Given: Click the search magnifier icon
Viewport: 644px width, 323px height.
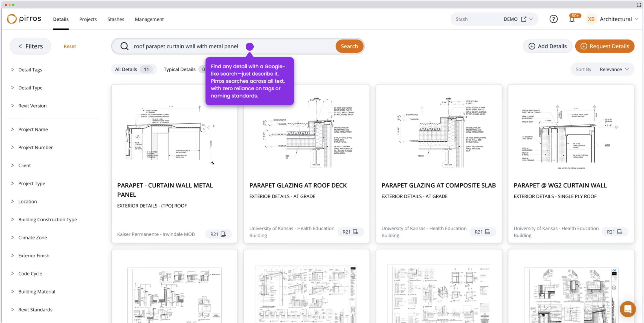Looking at the screenshot, I should click(x=124, y=46).
